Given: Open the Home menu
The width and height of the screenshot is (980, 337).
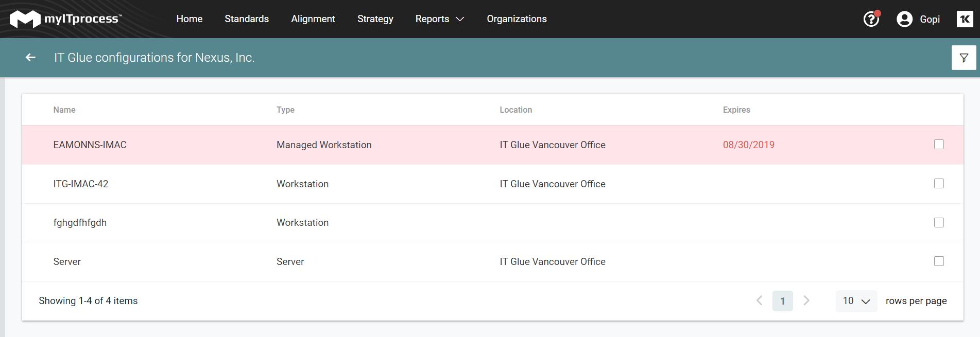Looking at the screenshot, I should click(189, 19).
